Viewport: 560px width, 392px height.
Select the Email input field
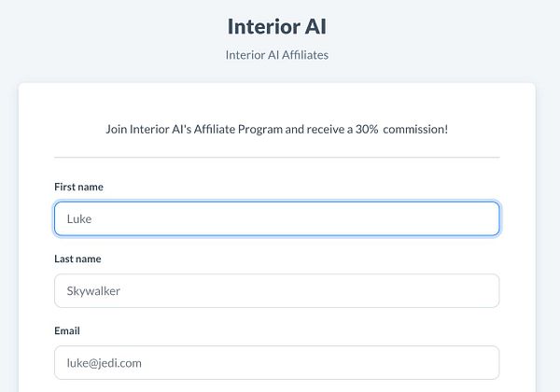[276, 362]
